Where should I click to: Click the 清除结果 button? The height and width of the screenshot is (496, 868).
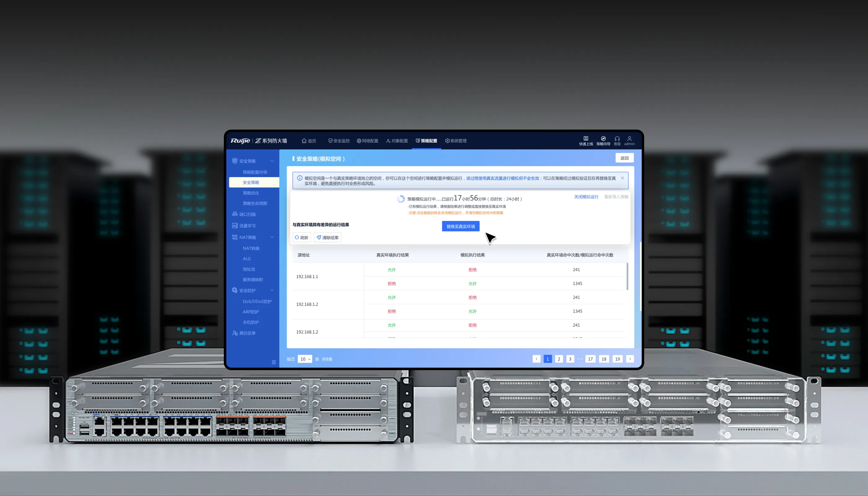(x=327, y=237)
